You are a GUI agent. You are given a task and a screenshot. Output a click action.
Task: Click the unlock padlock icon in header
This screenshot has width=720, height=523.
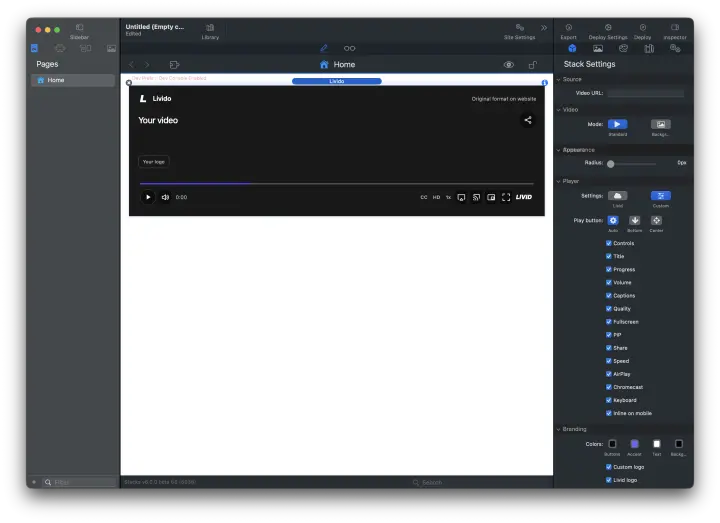click(x=533, y=65)
